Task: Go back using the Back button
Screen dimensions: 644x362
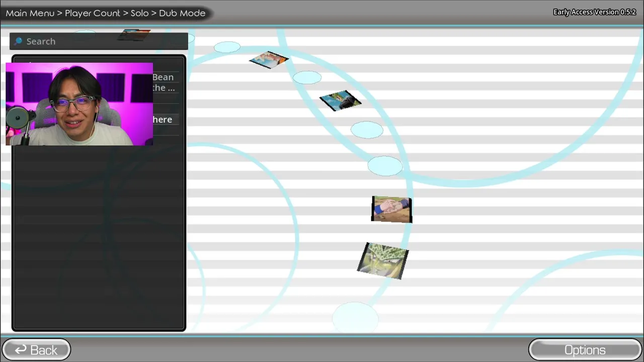Action: pyautogui.click(x=36, y=350)
